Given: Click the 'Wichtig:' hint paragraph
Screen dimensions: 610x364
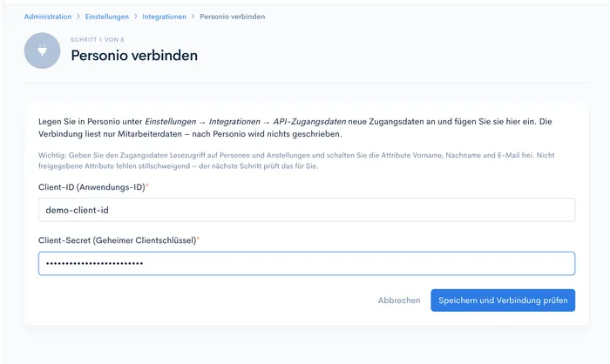Looking at the screenshot, I should (296, 160).
